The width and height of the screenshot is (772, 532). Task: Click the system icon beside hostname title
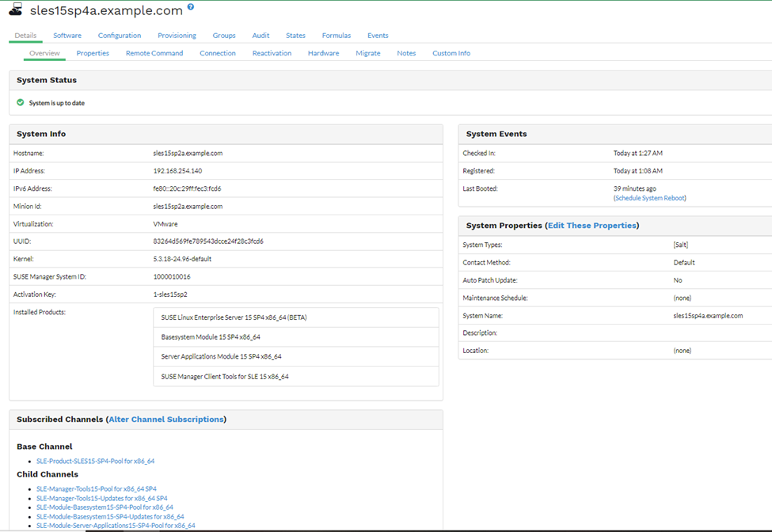tap(15, 10)
